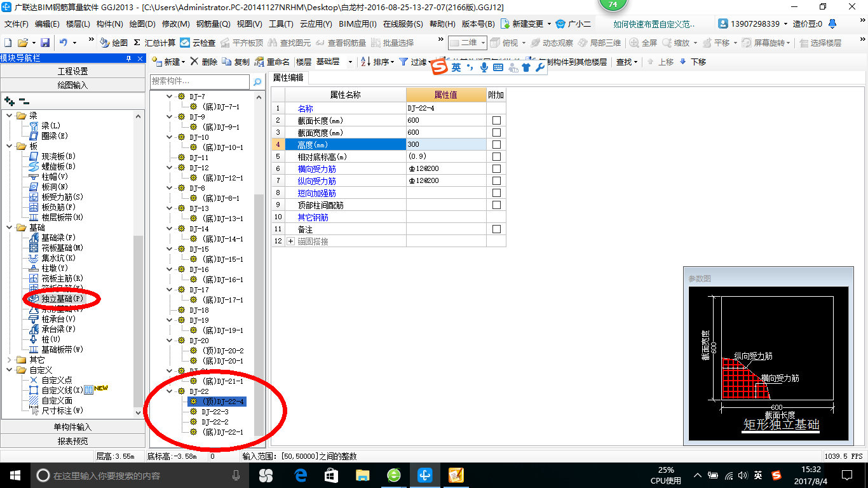
Task: Expand the 其它 folder in the tree
Action: coord(9,360)
